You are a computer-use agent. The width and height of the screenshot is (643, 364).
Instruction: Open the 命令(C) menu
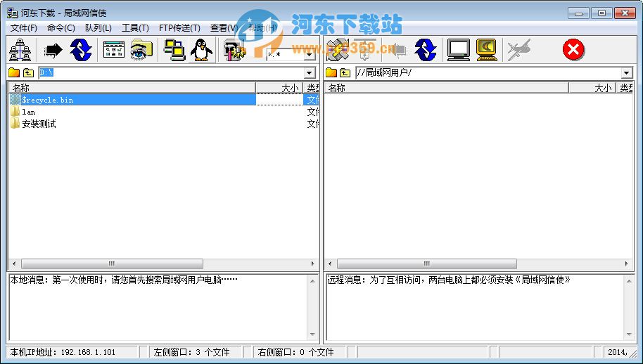pyautogui.click(x=61, y=28)
